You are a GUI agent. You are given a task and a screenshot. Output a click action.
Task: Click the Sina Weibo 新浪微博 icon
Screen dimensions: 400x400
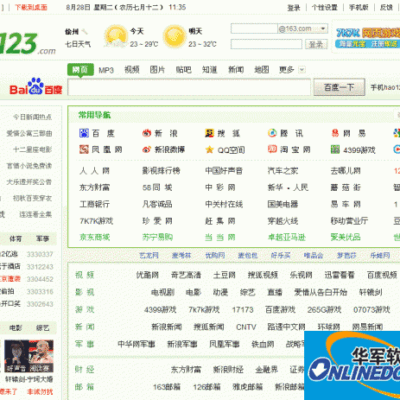(147, 149)
